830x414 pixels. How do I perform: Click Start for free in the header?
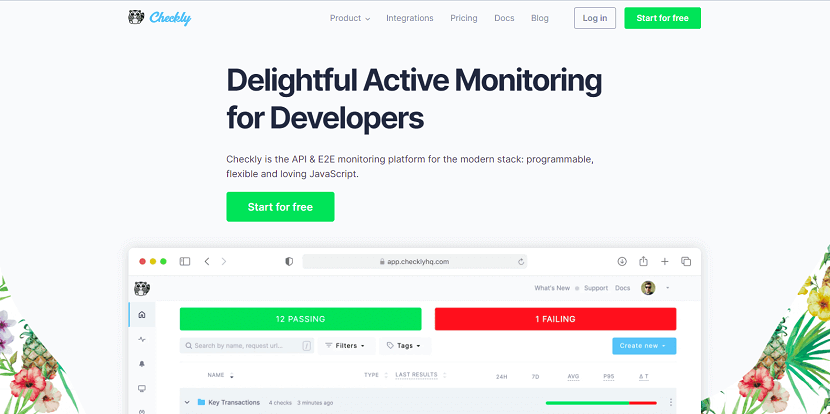coord(662,18)
